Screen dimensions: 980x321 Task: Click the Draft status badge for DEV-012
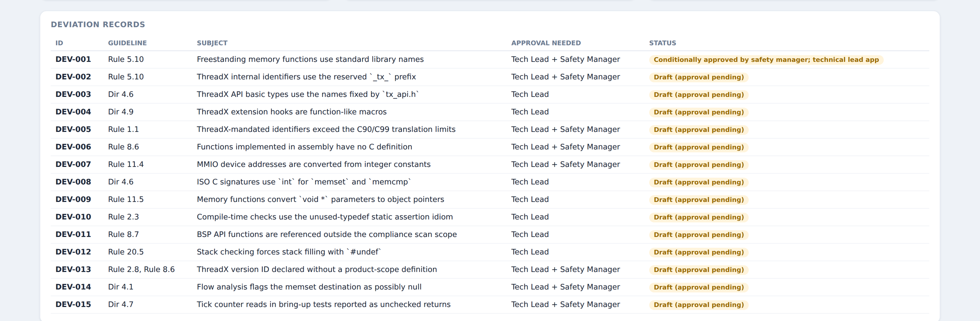[698, 253]
